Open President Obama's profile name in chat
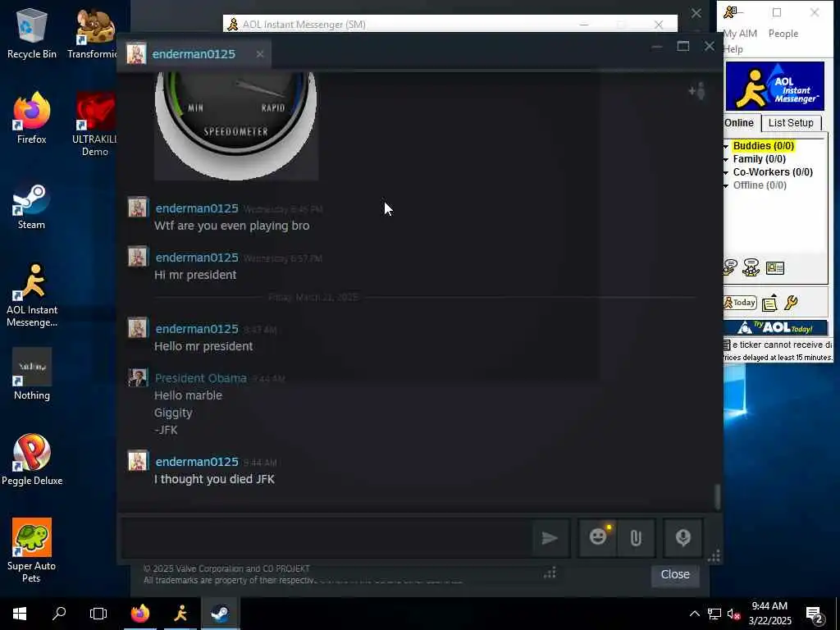This screenshot has width=840, height=630. [x=201, y=378]
